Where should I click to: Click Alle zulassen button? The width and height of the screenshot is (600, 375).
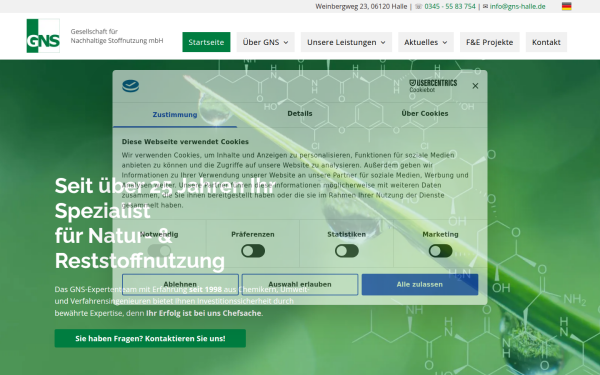pos(420,284)
